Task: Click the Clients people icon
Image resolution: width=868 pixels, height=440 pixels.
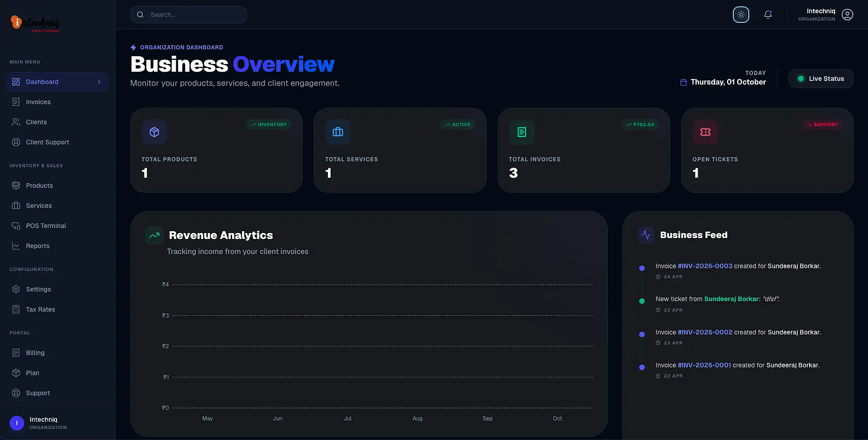Action: (x=16, y=122)
